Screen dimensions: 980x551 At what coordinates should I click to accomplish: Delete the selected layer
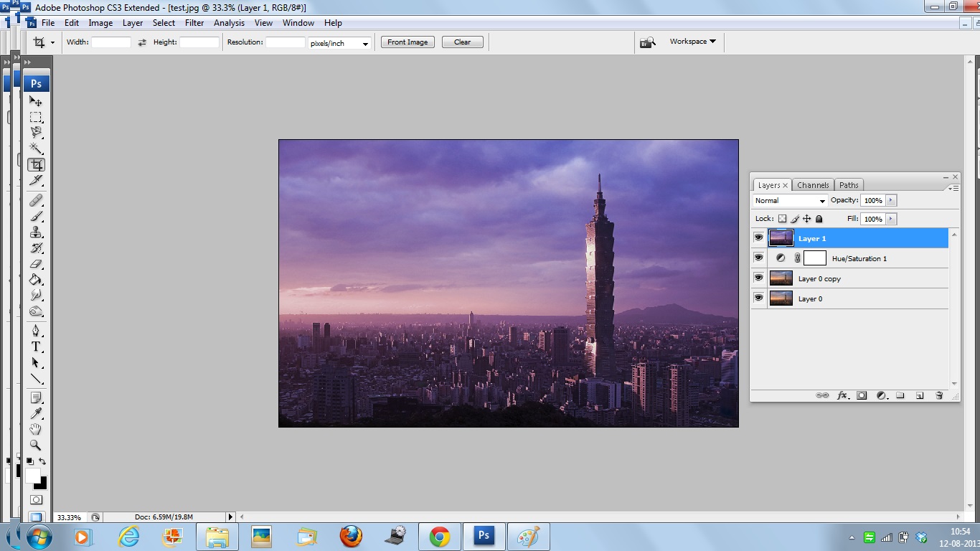(939, 395)
